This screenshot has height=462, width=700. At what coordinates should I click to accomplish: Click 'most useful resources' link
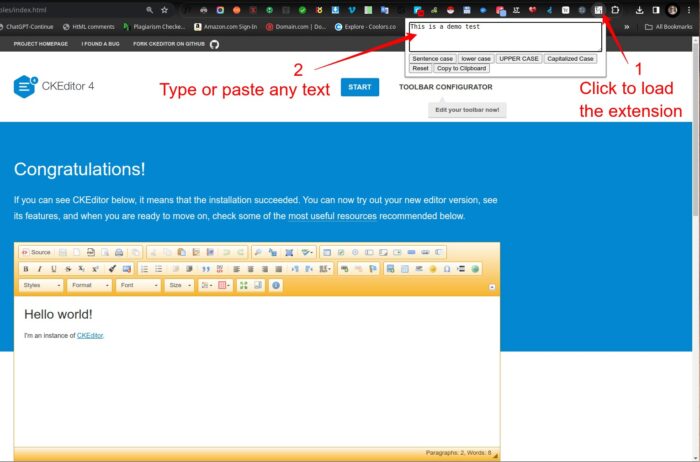point(332,216)
